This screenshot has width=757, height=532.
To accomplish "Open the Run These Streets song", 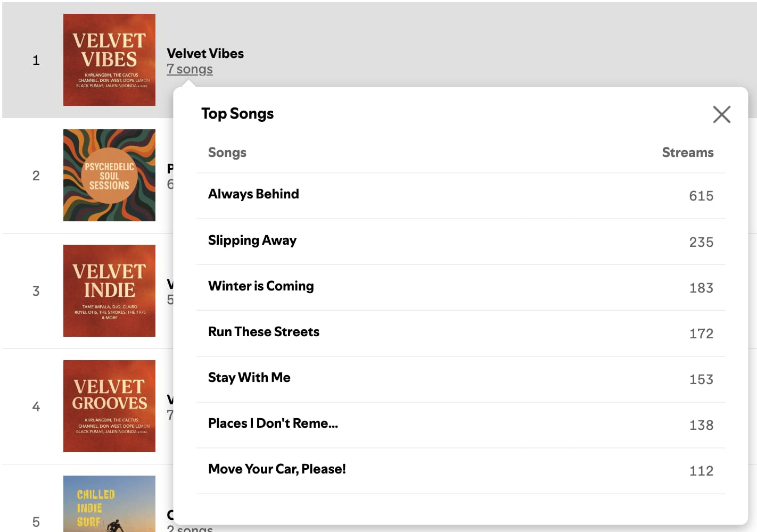I will pos(264,332).
